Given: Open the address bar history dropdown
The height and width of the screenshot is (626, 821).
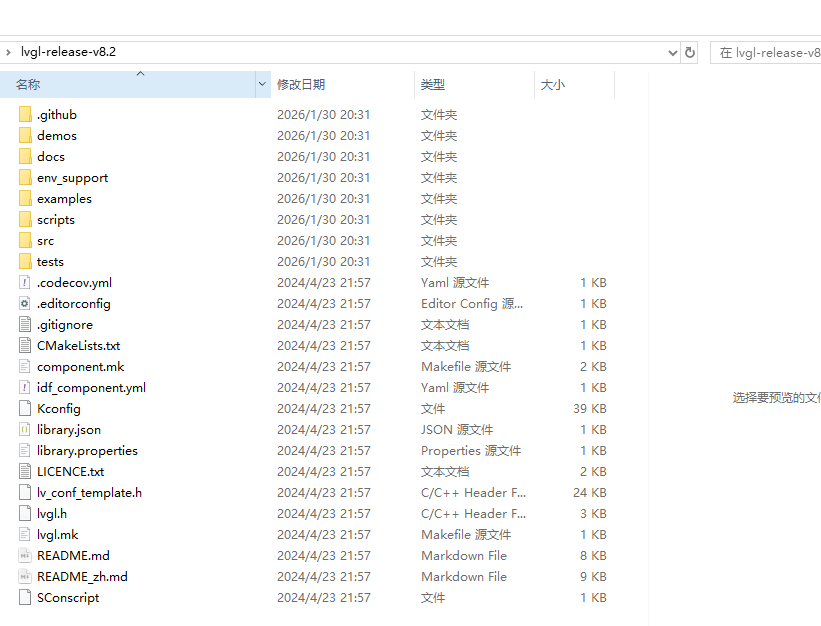Looking at the screenshot, I should tap(672, 52).
